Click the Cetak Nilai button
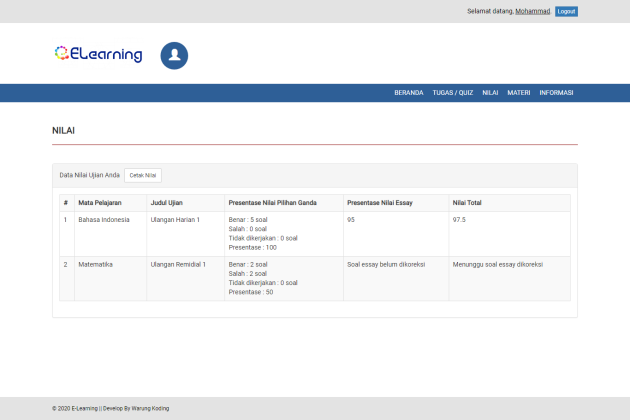The image size is (630, 420). [x=143, y=175]
